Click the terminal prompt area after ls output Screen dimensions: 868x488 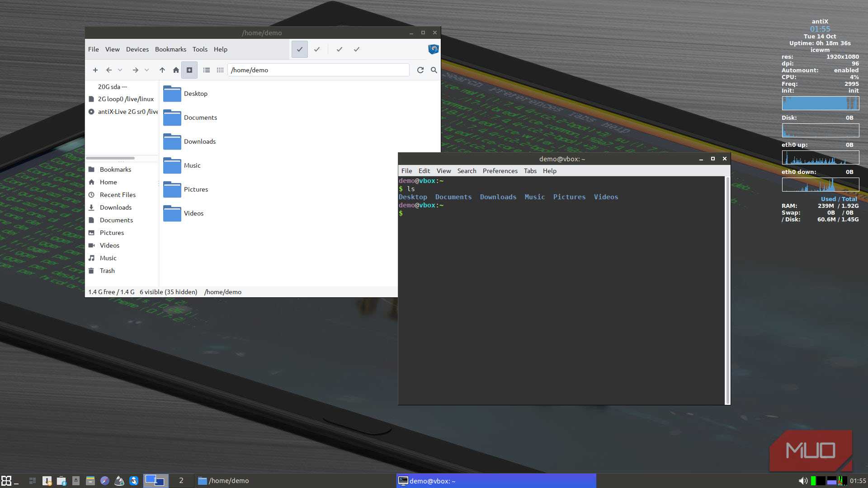click(401, 213)
